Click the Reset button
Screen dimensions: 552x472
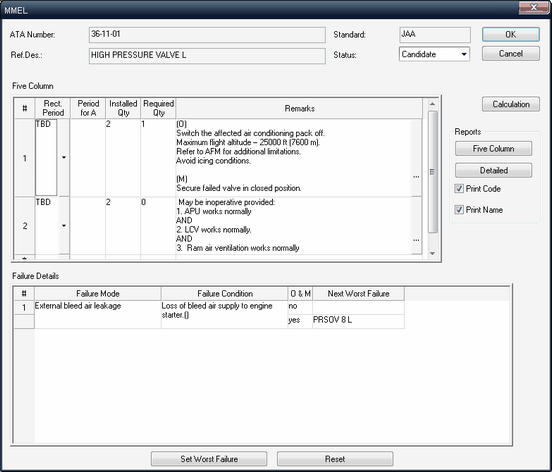[x=335, y=459]
